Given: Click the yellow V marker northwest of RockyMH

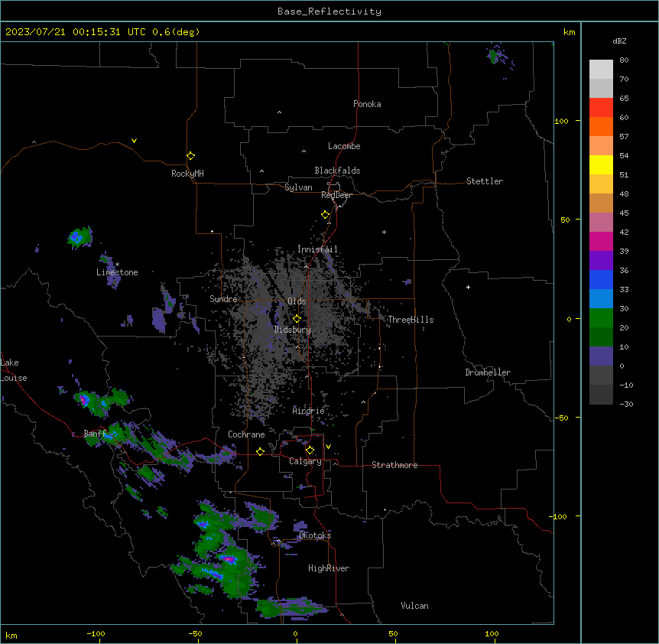Looking at the screenshot, I should [x=134, y=141].
